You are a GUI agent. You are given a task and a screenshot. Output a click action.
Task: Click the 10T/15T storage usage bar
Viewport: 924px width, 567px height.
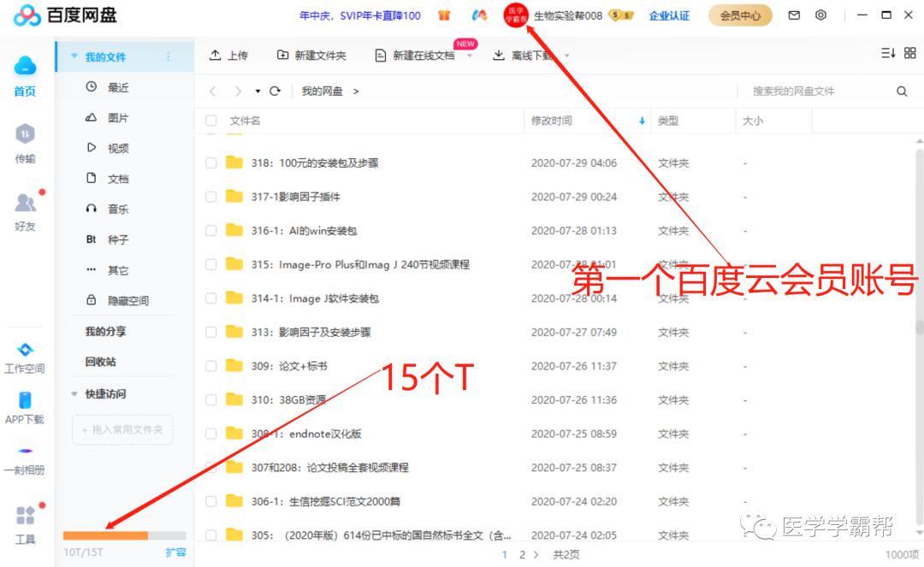pos(125,535)
